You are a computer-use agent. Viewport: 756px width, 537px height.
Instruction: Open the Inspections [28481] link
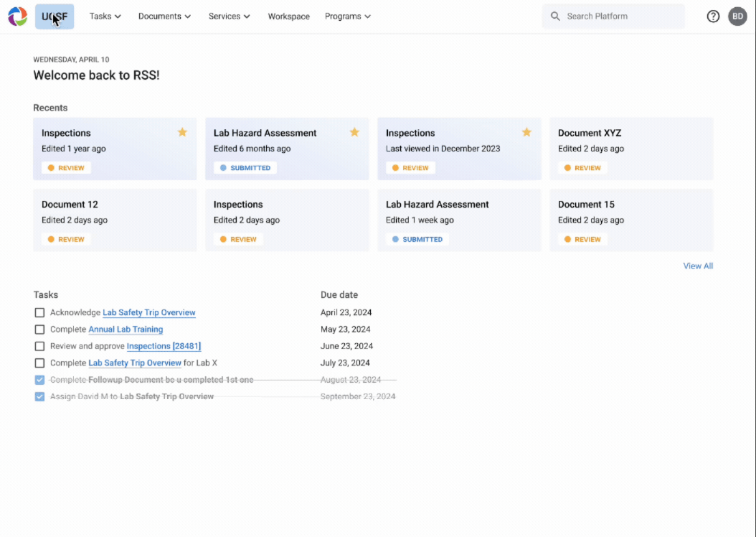coord(164,347)
